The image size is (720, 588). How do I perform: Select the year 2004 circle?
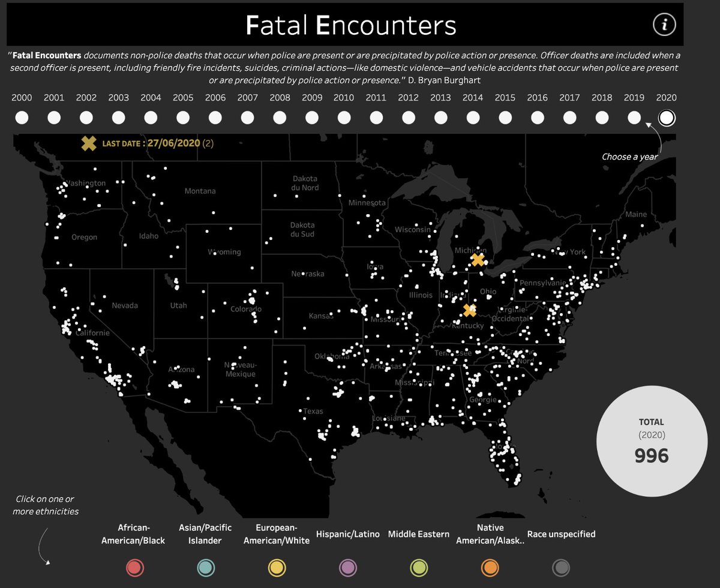click(x=151, y=118)
